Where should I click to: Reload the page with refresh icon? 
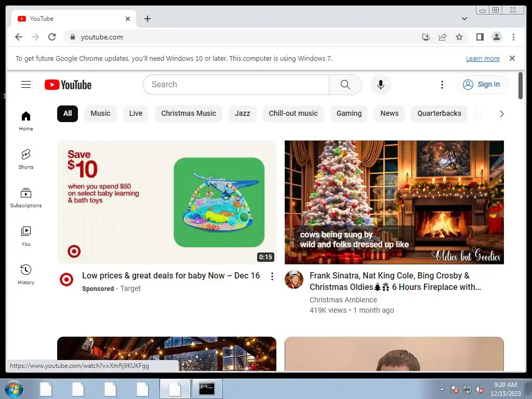coord(52,37)
